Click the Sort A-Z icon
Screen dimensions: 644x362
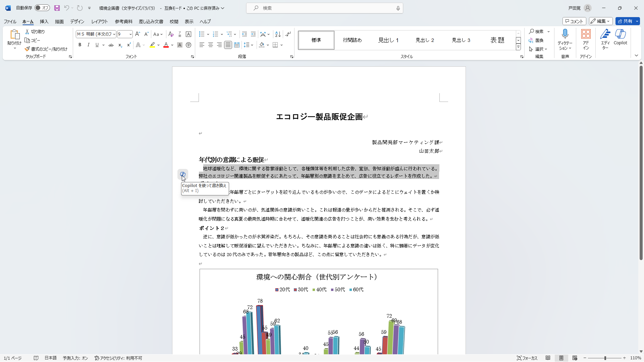[x=278, y=34]
